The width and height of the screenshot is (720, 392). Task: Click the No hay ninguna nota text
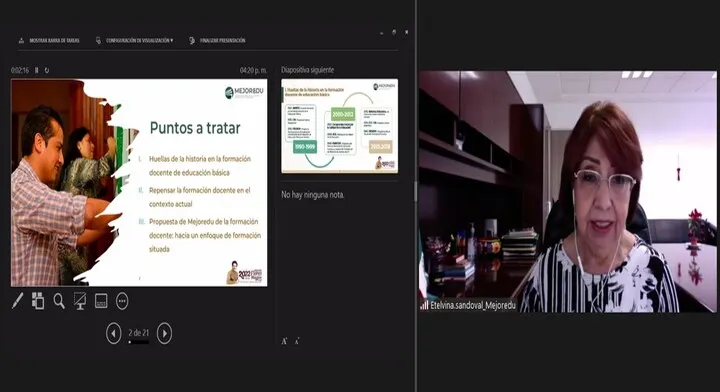point(312,195)
